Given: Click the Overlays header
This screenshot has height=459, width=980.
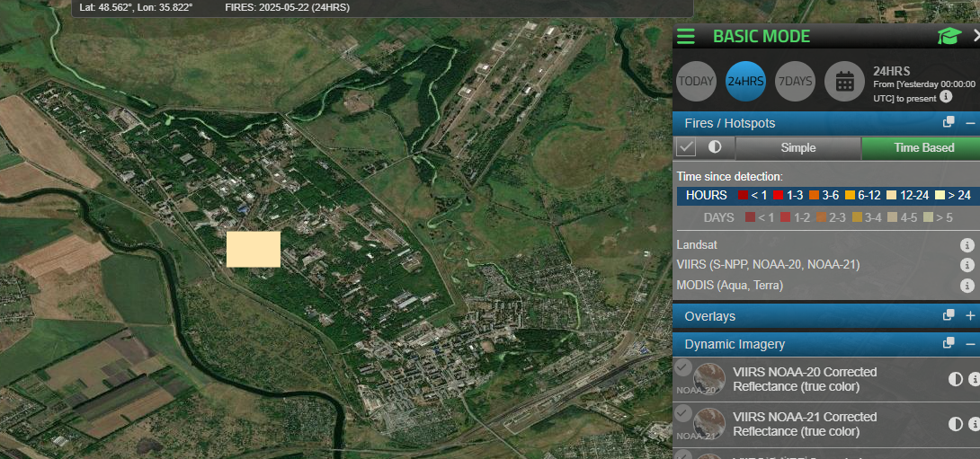Looking at the screenshot, I should (826, 316).
